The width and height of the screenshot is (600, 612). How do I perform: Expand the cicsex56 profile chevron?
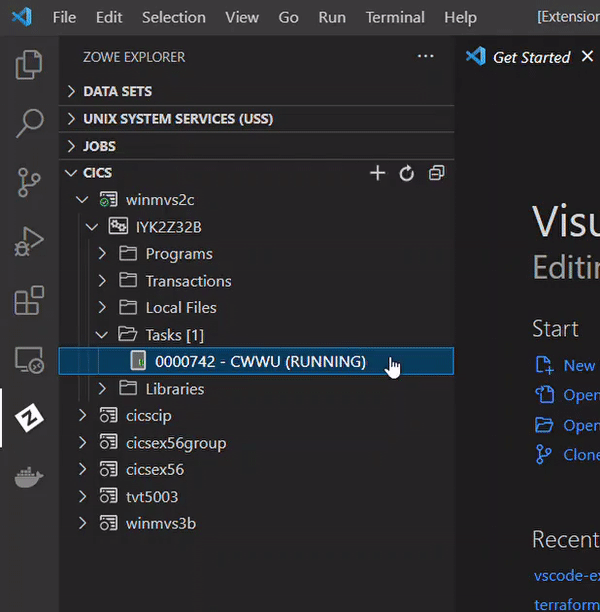click(82, 469)
